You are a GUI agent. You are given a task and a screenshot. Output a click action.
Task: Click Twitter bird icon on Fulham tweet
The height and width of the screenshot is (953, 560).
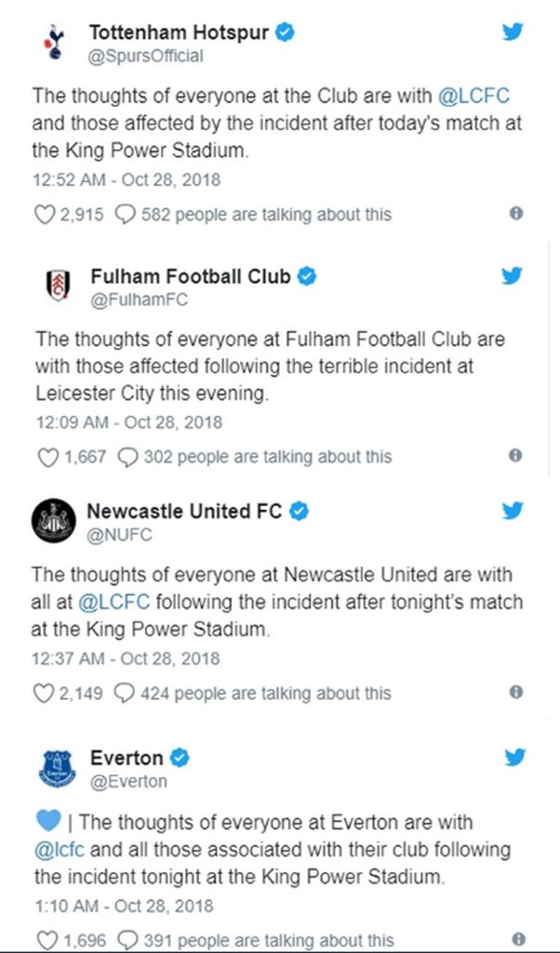pyautogui.click(x=513, y=275)
